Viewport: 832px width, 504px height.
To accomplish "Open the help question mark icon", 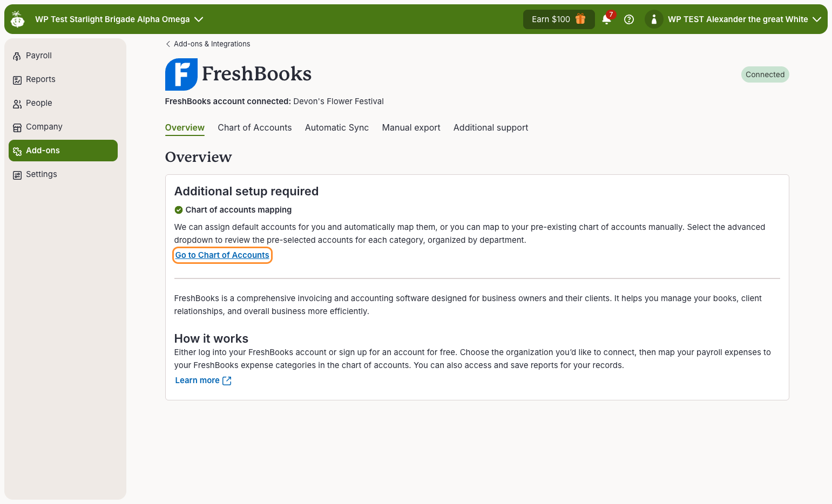I will click(x=629, y=19).
